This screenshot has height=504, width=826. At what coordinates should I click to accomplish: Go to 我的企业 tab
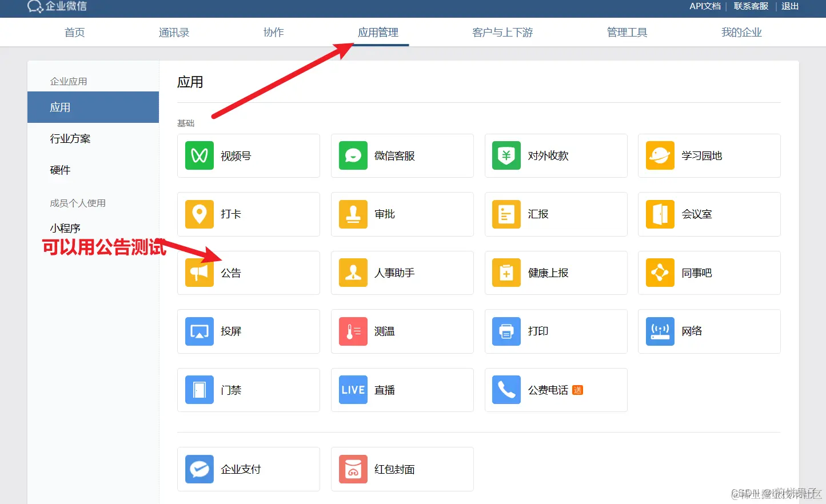point(741,33)
